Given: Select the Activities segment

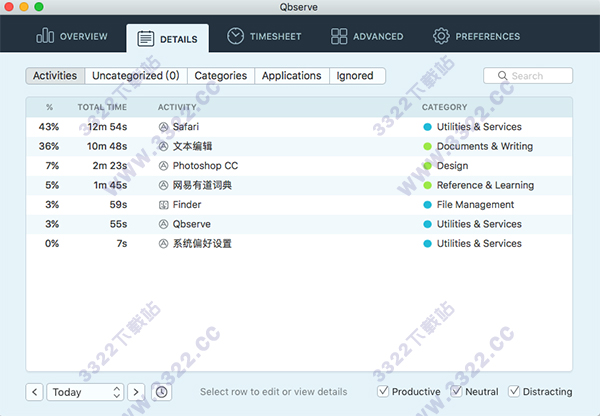Looking at the screenshot, I should [55, 76].
